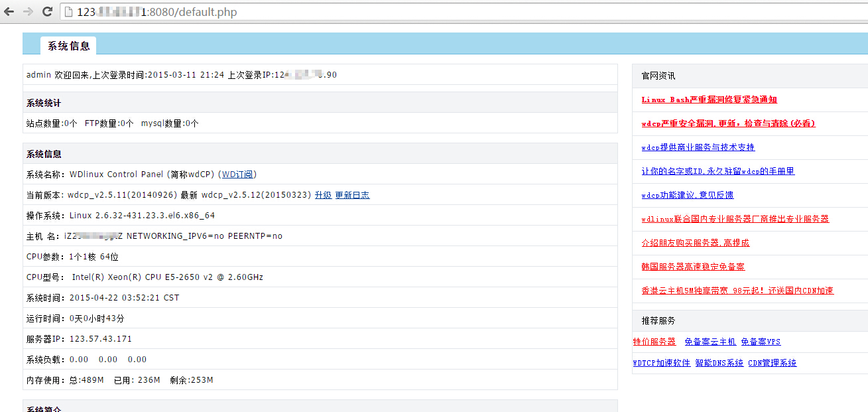Open wdcp严重安全漏洞 update notice
The height and width of the screenshot is (412, 868).
[728, 123]
